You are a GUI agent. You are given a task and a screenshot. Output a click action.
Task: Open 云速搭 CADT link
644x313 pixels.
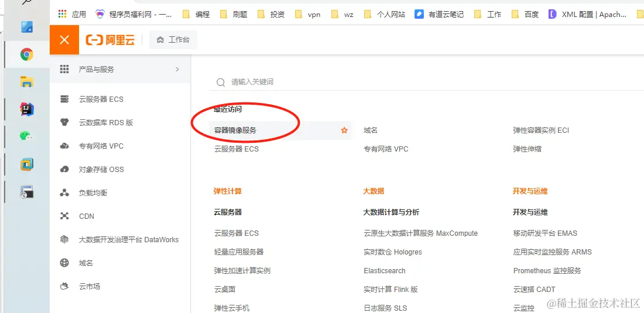click(x=535, y=290)
